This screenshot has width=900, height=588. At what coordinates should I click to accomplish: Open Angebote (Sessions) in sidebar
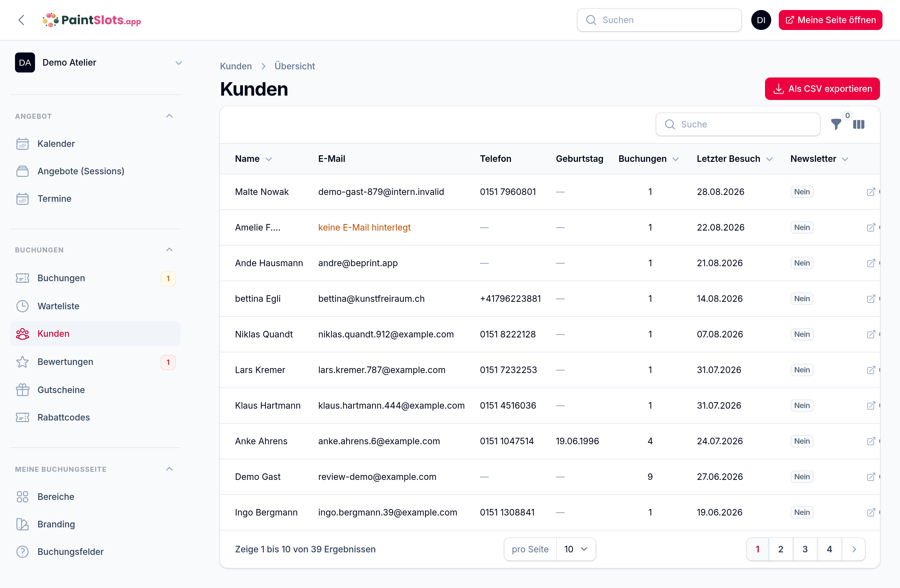(x=95, y=171)
